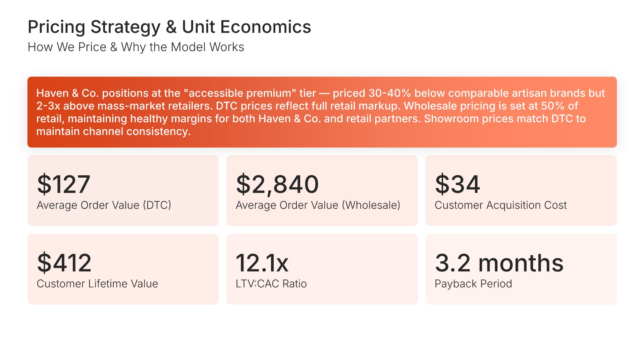The image size is (644, 362).
Task: Select the Average Order Value (DTC) label
Action: [104, 205]
